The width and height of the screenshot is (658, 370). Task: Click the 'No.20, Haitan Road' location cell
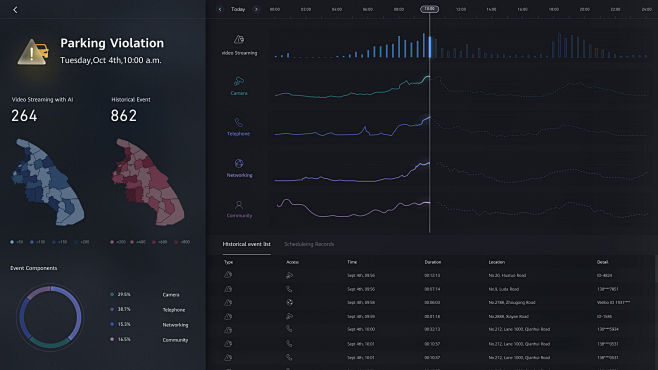pos(507,276)
